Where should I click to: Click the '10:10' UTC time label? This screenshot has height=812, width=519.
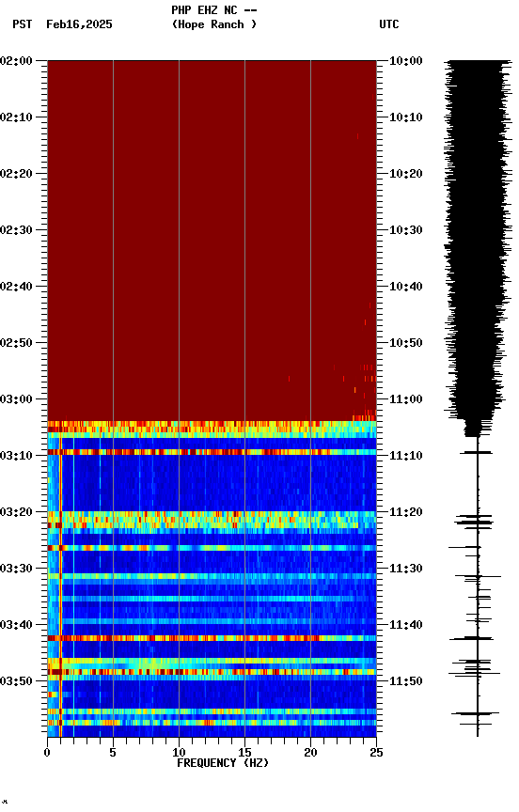pos(406,117)
